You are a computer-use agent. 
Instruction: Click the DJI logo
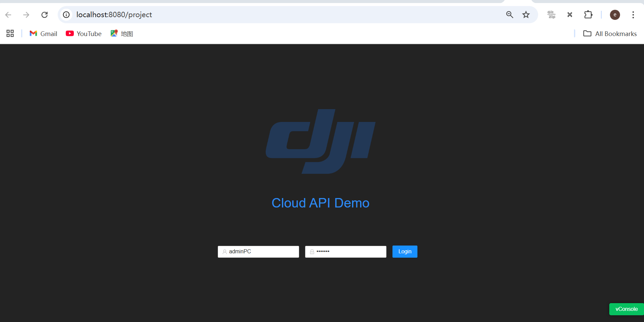coord(321,141)
